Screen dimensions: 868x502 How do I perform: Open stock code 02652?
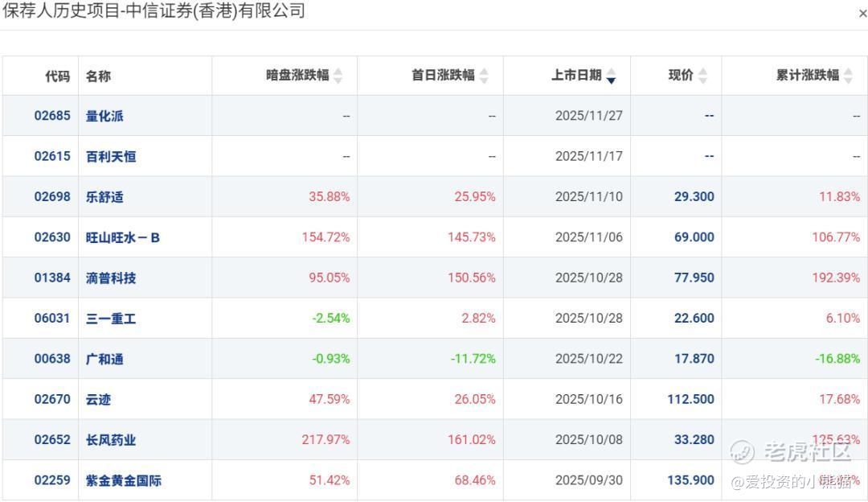coord(52,439)
